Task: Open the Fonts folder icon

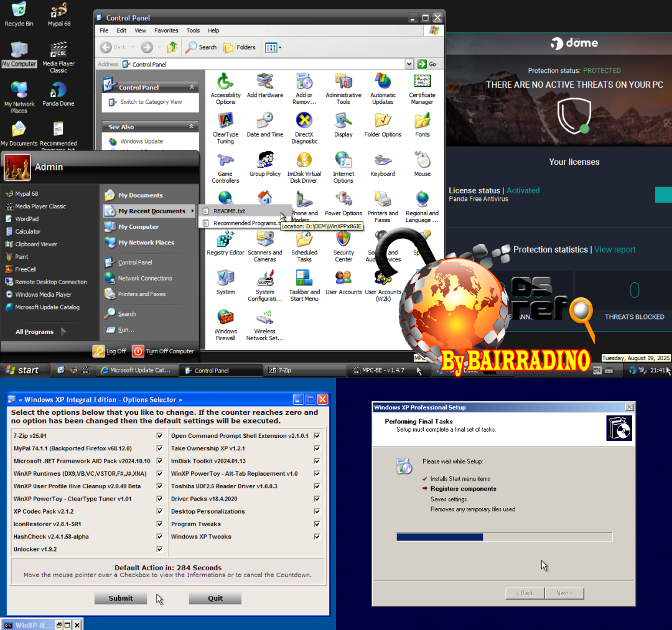Action: [x=422, y=125]
